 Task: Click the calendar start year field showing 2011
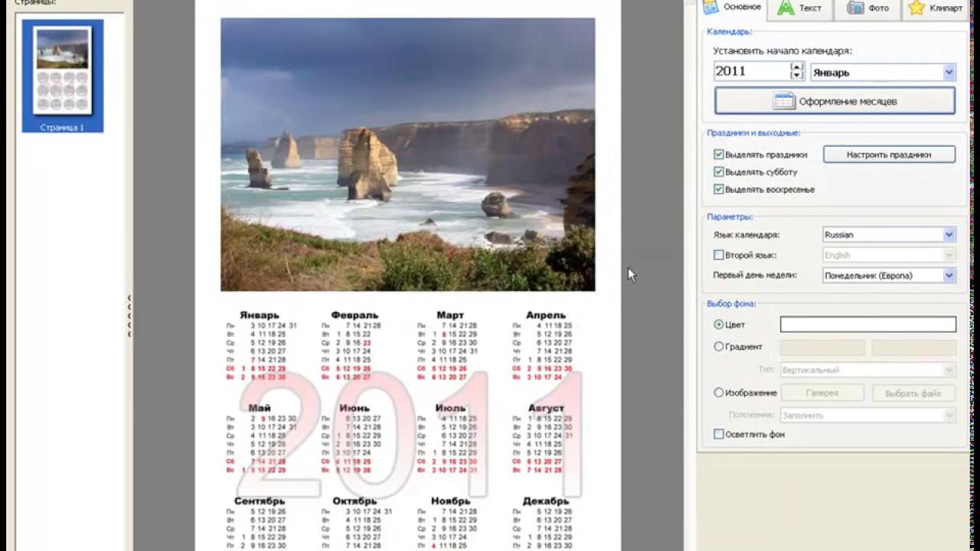(x=751, y=71)
